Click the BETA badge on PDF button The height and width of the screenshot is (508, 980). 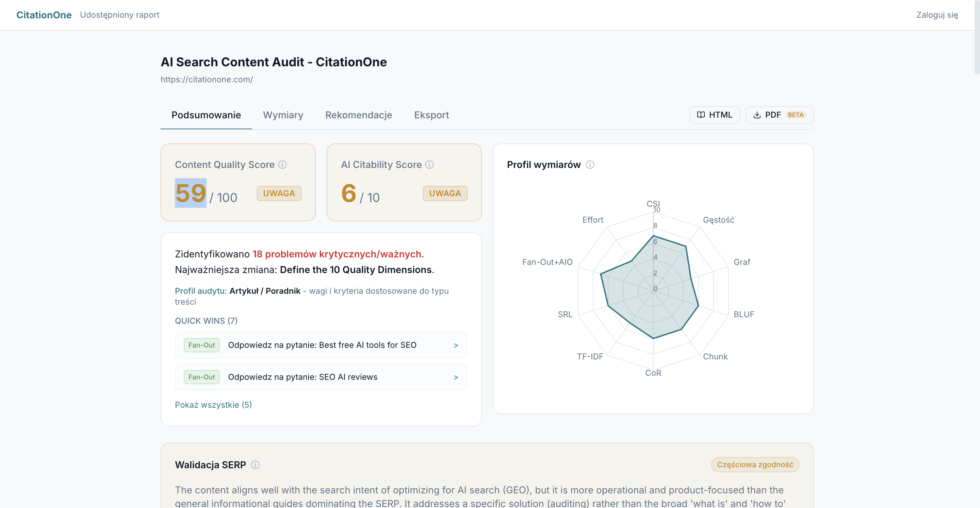pos(796,115)
